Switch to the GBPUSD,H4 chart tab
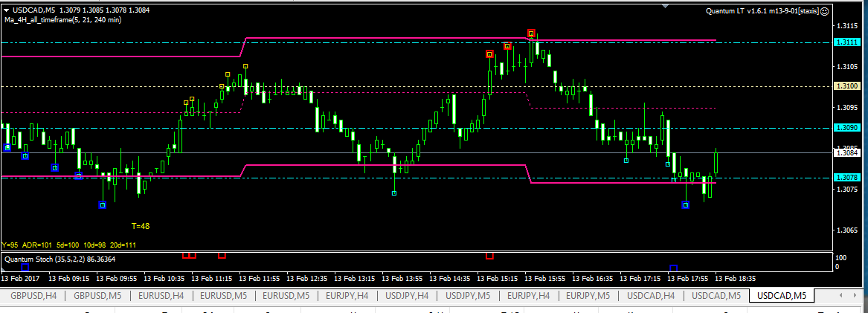868x313 pixels. pos(33,297)
